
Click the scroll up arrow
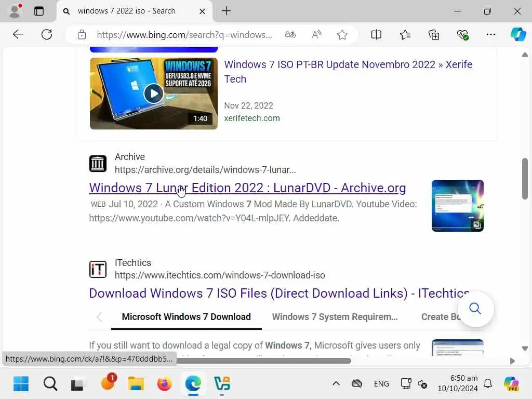tap(525, 55)
